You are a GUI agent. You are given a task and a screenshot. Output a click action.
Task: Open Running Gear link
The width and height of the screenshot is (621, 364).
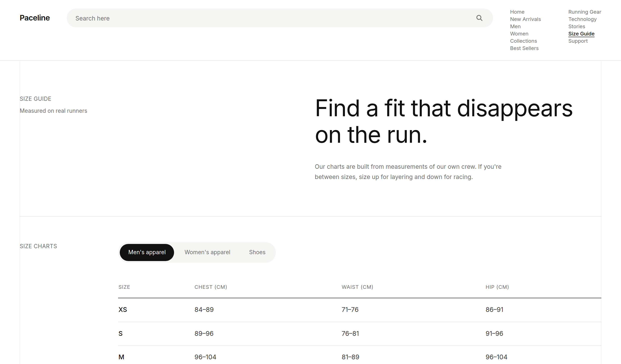point(584,12)
